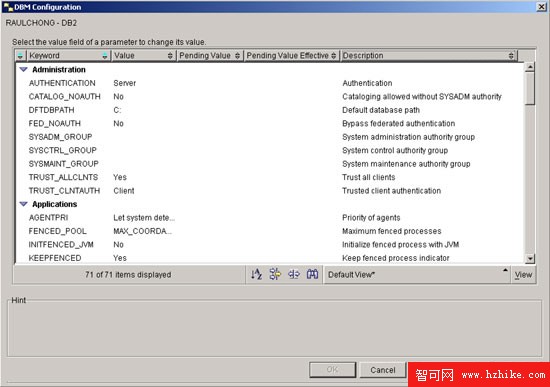
Task: Click description Cataloging allowed without SYSADM authority
Action: click(x=422, y=96)
